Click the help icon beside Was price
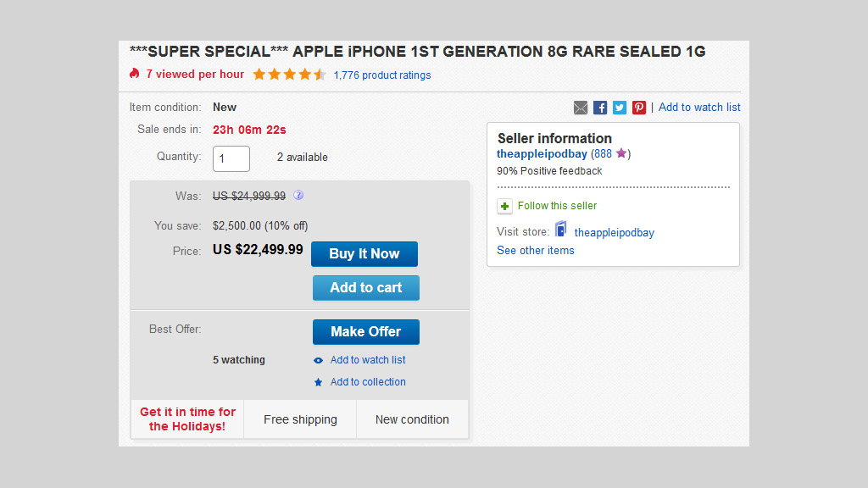Viewport: 868px width, 488px height. coord(298,196)
